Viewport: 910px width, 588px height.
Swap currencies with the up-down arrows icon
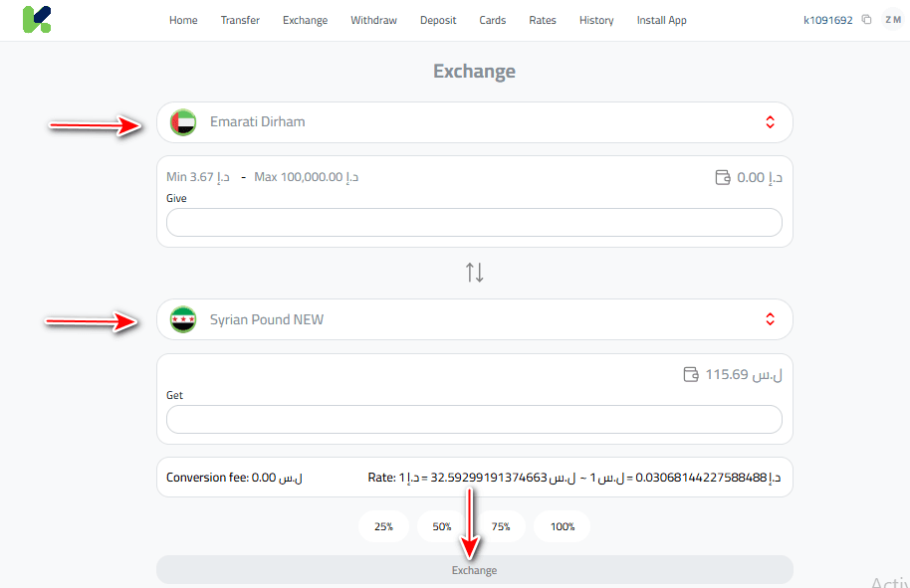(475, 272)
